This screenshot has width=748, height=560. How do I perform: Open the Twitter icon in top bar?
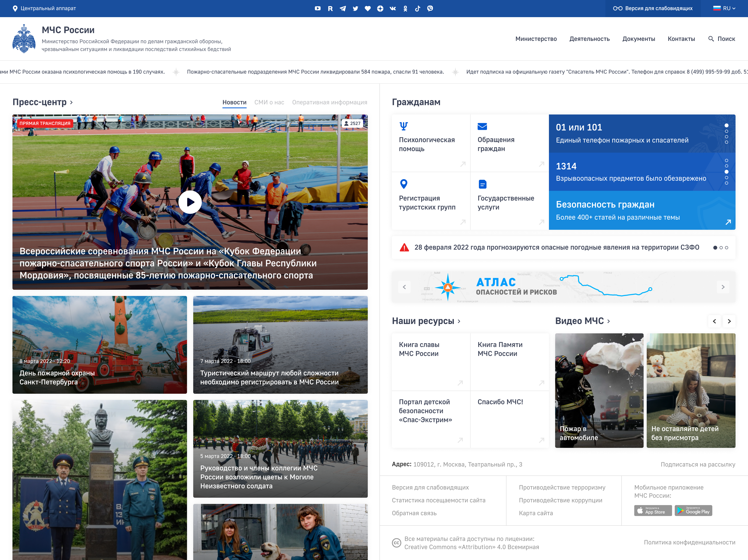point(355,8)
